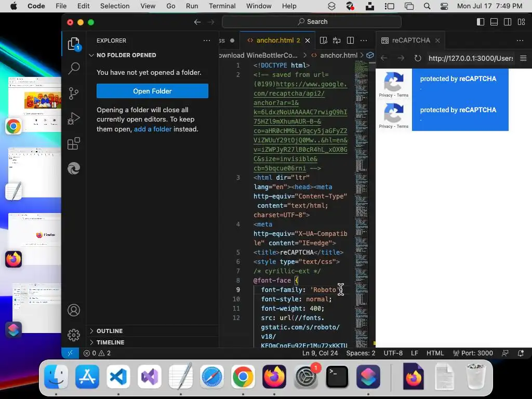Toggle the bottom Panel visibility
Viewport: 532px width, 399px height.
[x=495, y=22]
